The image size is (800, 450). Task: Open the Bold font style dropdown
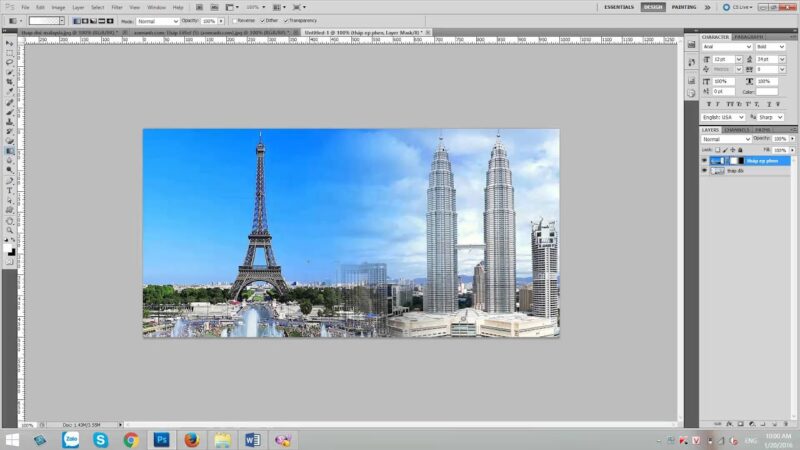click(770, 47)
